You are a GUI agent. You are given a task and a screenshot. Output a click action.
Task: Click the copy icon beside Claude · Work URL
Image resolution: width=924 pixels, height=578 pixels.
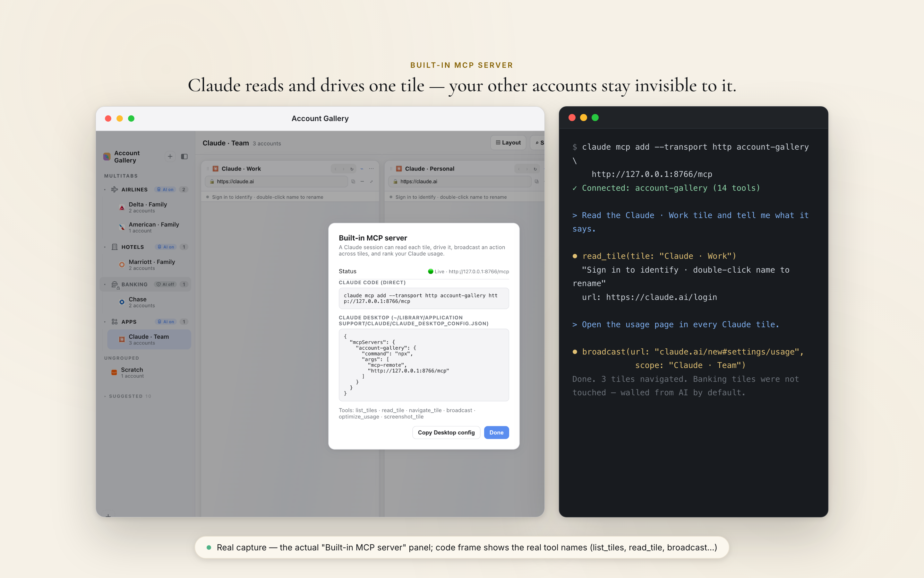353,181
